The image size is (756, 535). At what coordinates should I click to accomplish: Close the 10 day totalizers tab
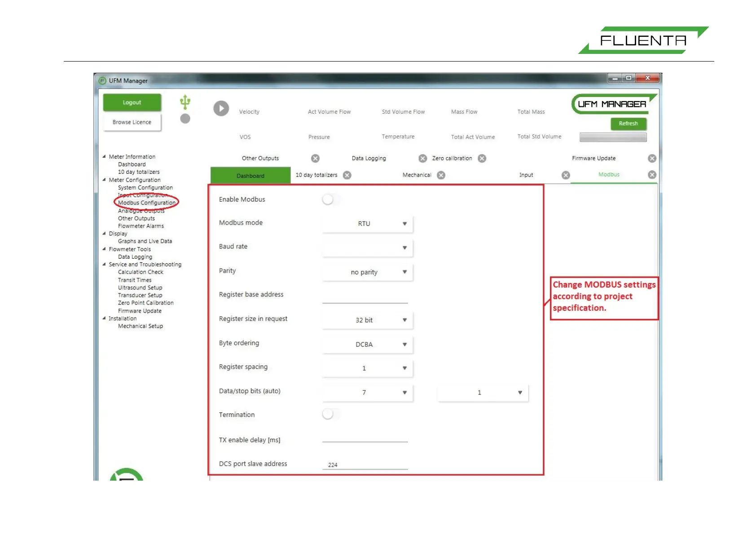[x=347, y=175]
